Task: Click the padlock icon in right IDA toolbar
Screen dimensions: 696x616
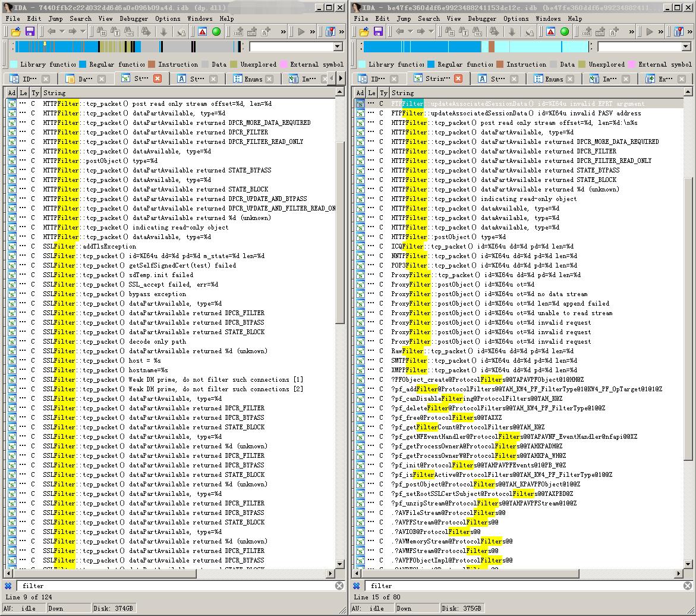Action: click(x=530, y=32)
